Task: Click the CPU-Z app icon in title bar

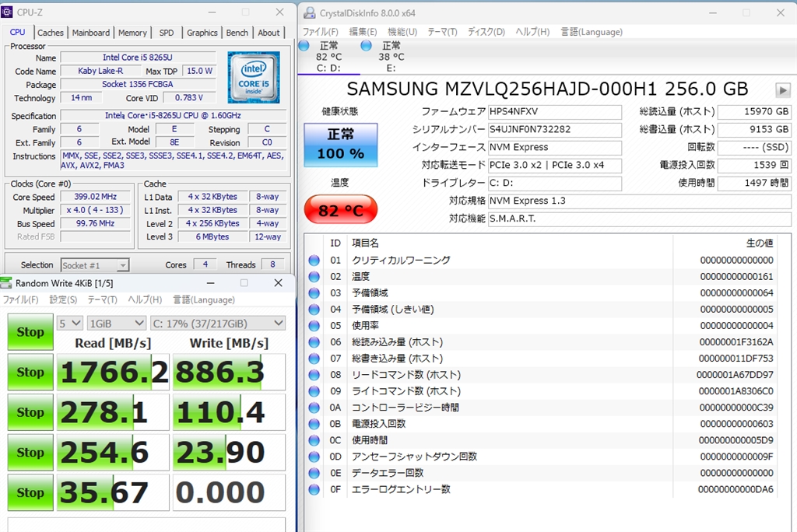Action: pos(7,12)
